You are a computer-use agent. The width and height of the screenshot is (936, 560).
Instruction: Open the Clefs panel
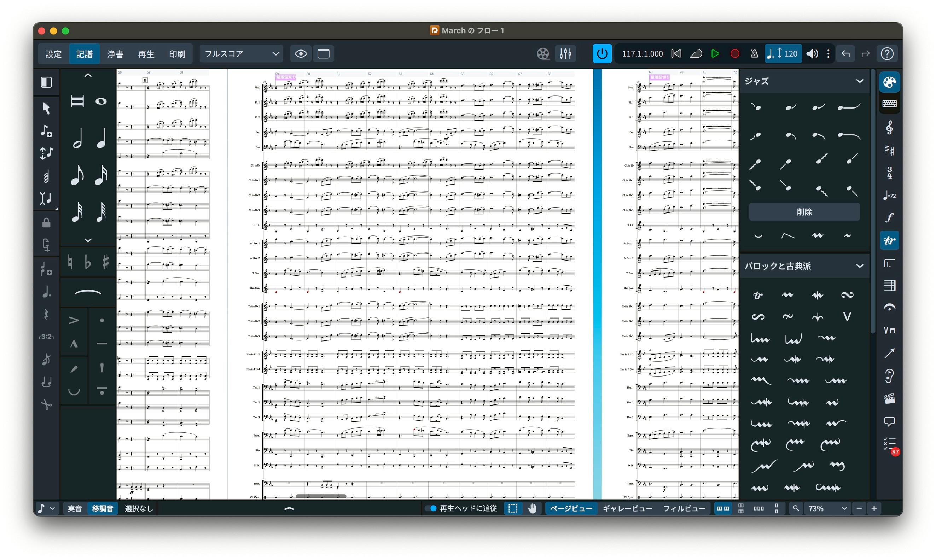889,128
